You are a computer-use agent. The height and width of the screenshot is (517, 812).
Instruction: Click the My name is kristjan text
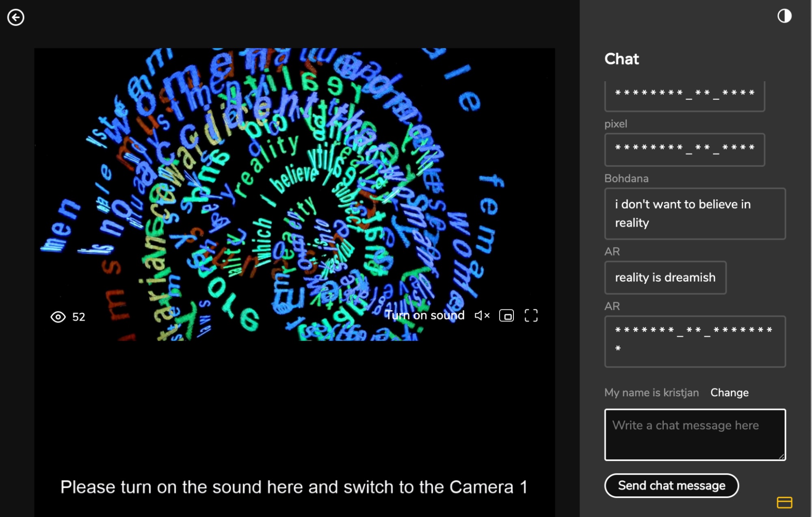click(x=652, y=393)
